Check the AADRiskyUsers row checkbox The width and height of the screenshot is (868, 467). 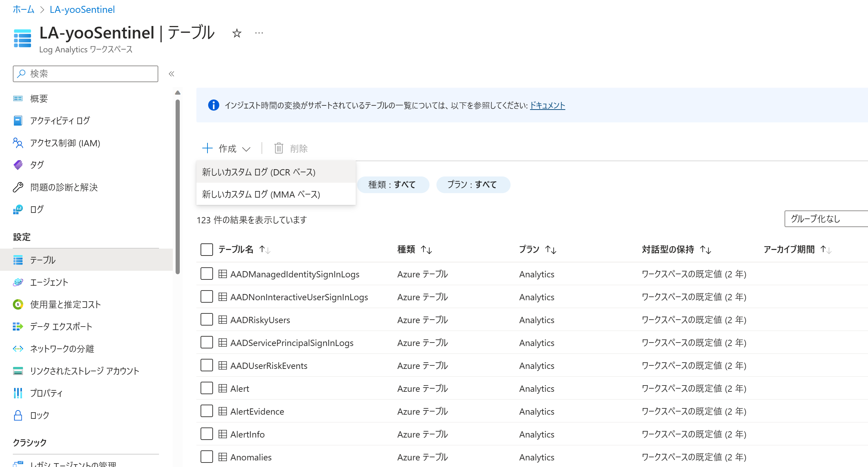tap(206, 319)
